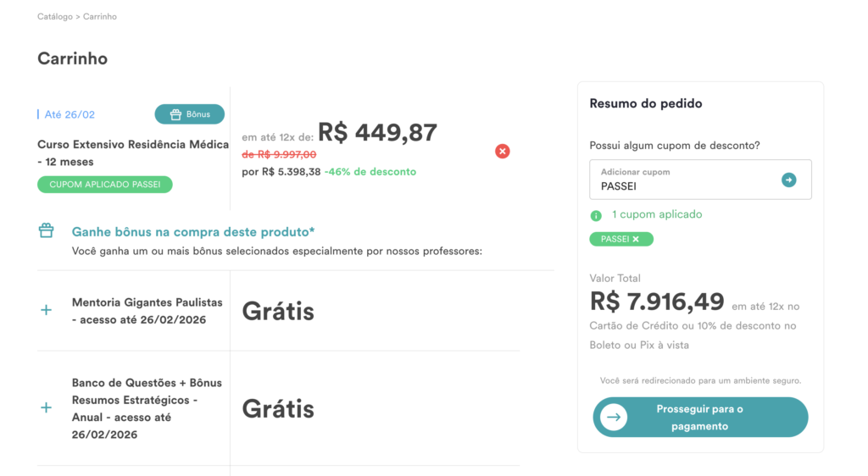868x476 pixels.
Task: Remove the PASSEI coupon tag
Action: [636, 240]
